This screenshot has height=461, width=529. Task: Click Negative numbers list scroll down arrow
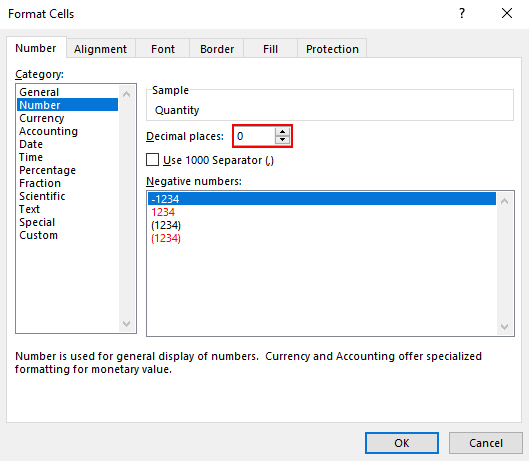[504, 327]
